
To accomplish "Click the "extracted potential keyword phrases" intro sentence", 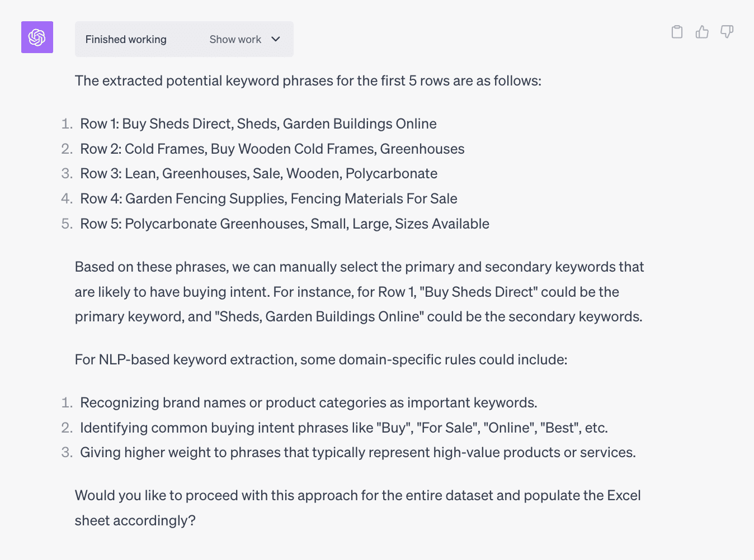I will click(308, 81).
